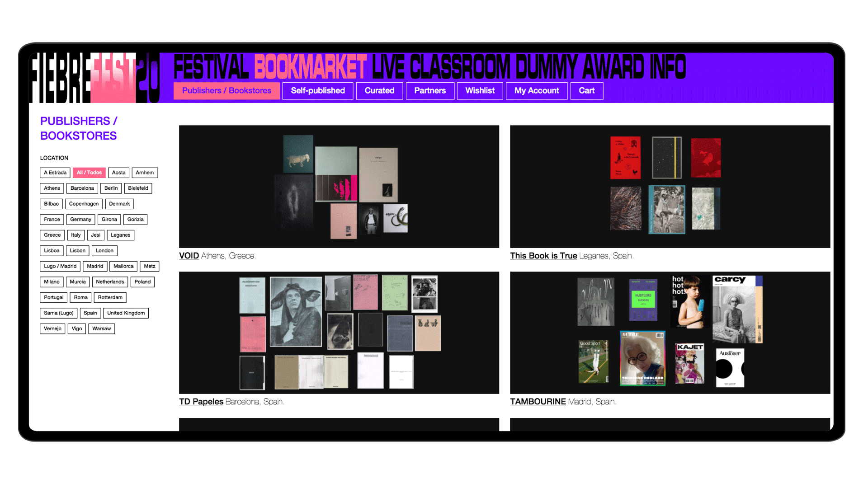Choose the Madrid location filter
The height and width of the screenshot is (488, 868).
[x=95, y=267]
